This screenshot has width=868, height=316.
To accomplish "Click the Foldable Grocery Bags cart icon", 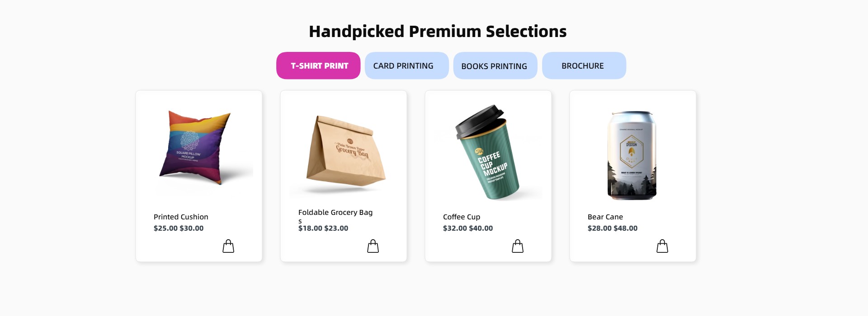I will (373, 246).
